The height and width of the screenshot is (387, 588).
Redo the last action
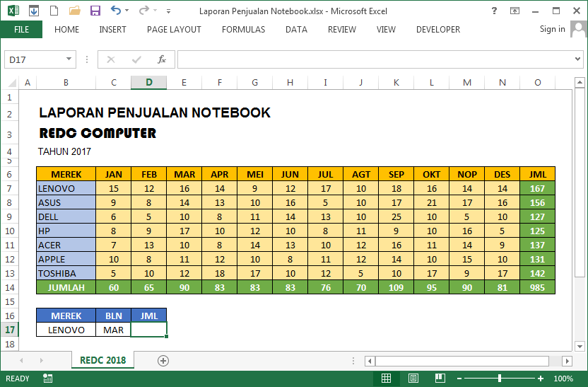(143, 10)
